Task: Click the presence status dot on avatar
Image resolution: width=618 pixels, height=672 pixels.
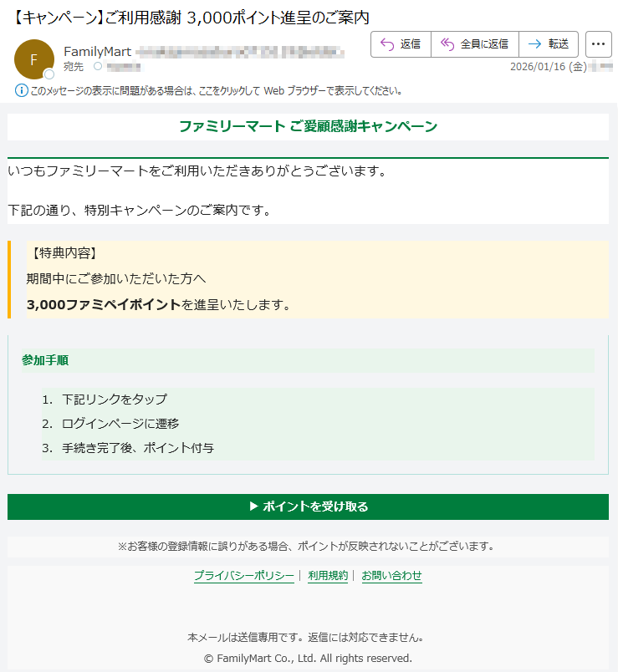Action: [x=49, y=74]
